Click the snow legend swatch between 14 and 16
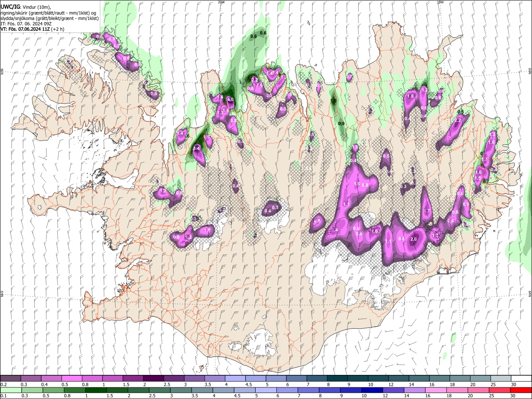The image size is (532, 399). pos(419,378)
